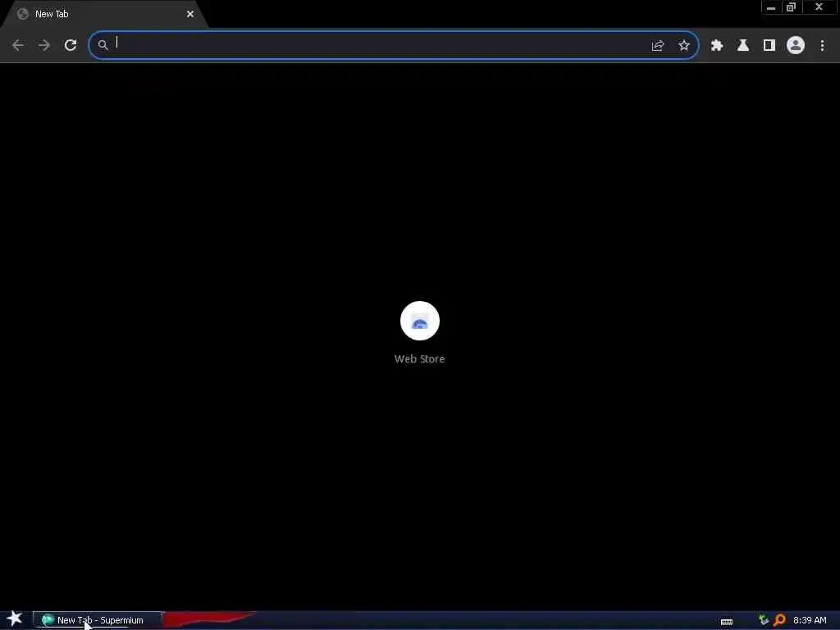Open on-screen keyboard tray icon
This screenshot has height=630, width=840.
(x=727, y=622)
